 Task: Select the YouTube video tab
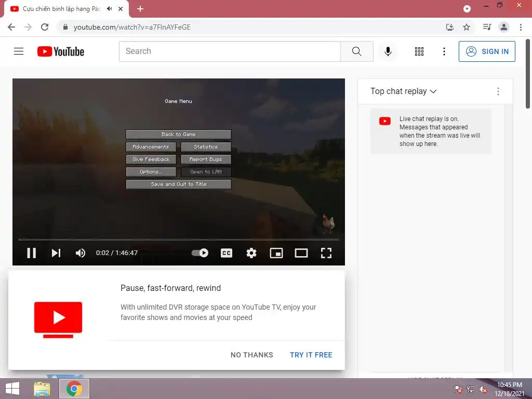[66, 9]
